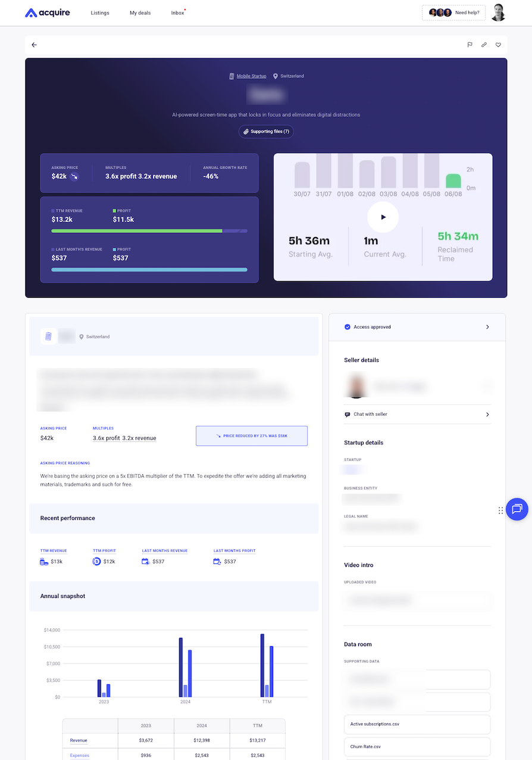Image resolution: width=532 pixels, height=760 pixels.
Task: Click the location pin in the white listing card
Action: click(x=82, y=337)
